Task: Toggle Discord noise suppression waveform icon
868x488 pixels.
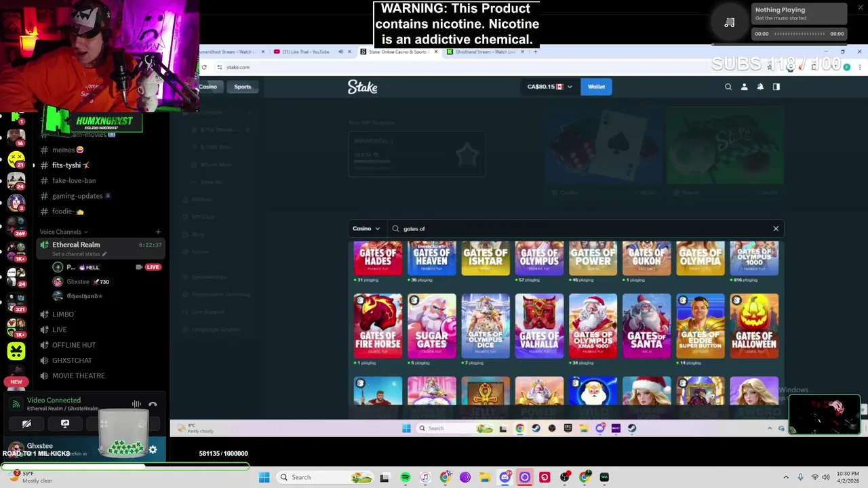Action: point(136,404)
